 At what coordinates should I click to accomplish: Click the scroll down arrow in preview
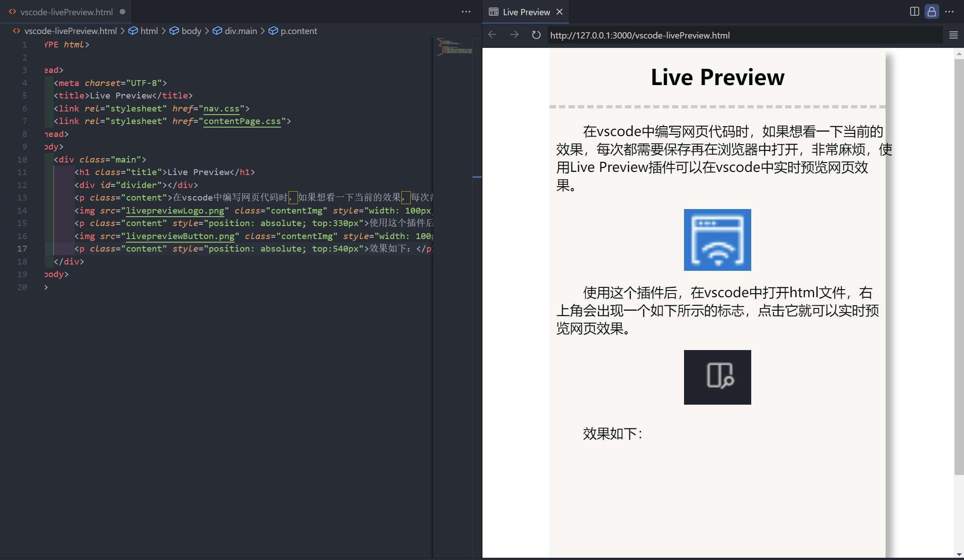pyautogui.click(x=959, y=554)
